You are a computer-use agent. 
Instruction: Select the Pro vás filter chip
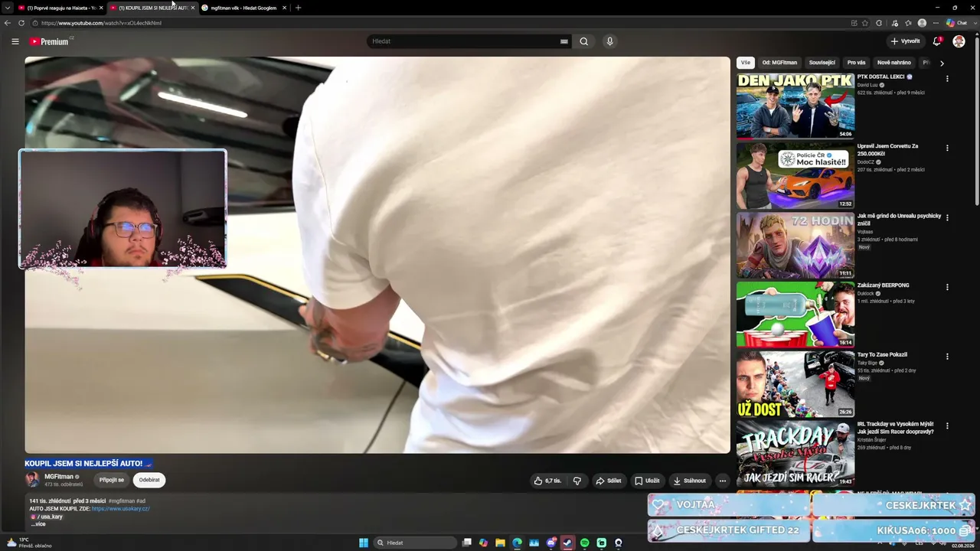coord(856,63)
